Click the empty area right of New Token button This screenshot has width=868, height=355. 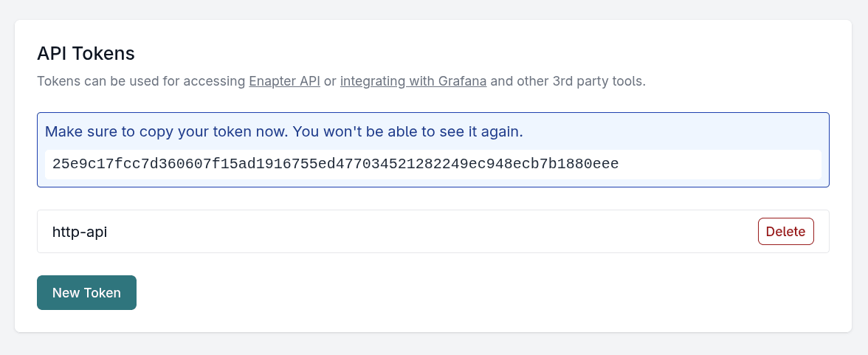coord(443,293)
